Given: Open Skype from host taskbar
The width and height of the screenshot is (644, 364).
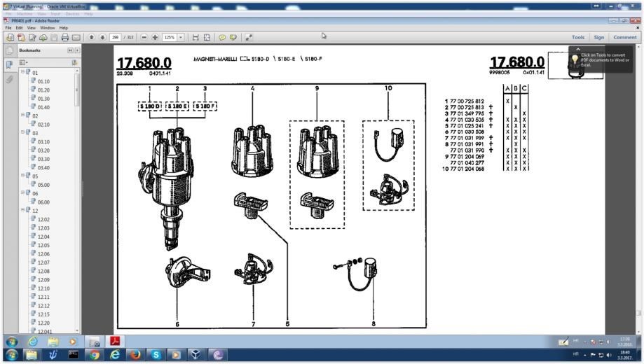Looking at the screenshot, I should tap(156, 355).
